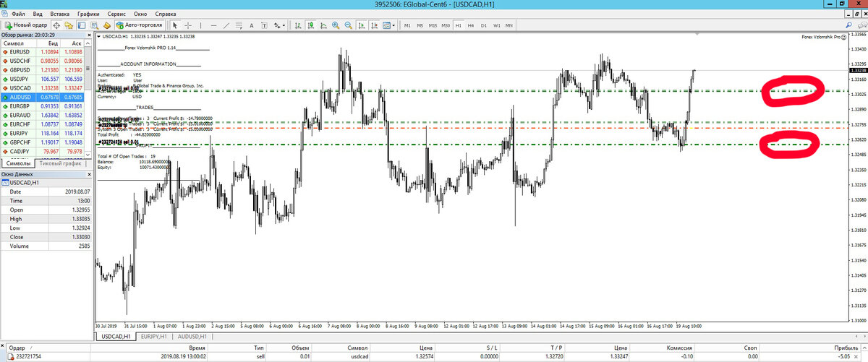
Task: Toggle Chart Shift from right edge
Action: pyautogui.click(x=374, y=25)
